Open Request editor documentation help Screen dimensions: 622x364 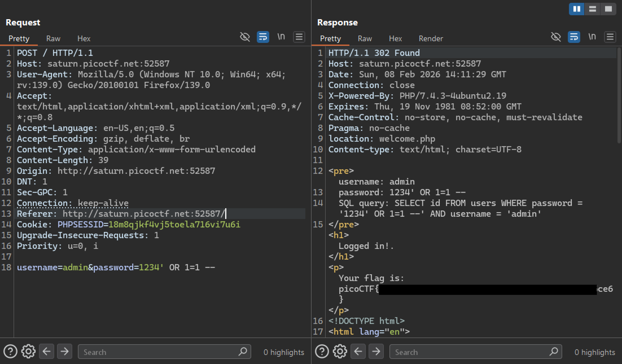[x=10, y=351]
